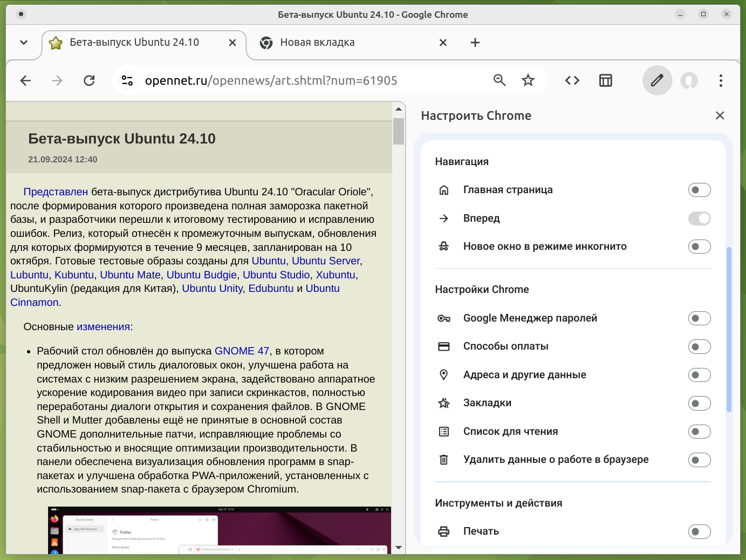746x560 pixels.
Task: Click the back navigation arrow
Action: (25, 81)
